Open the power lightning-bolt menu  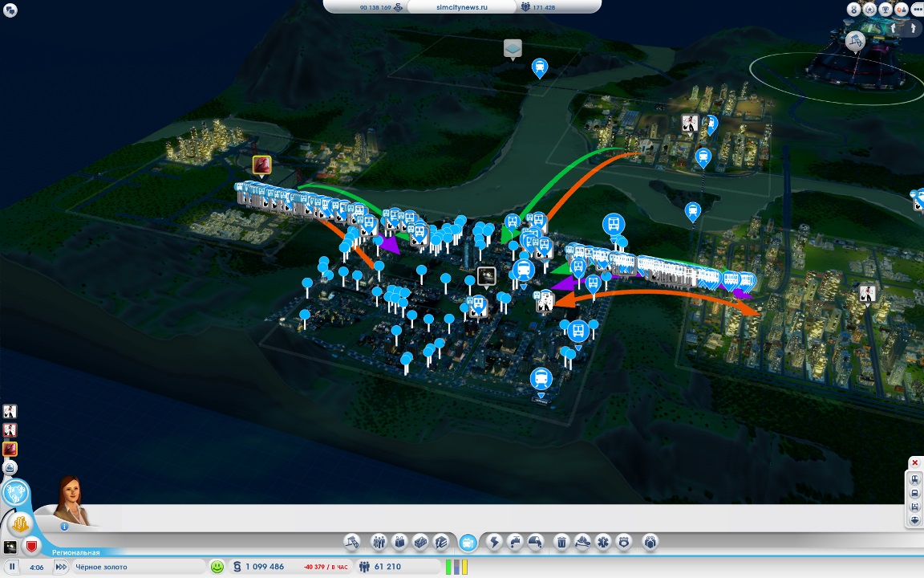pos(494,541)
